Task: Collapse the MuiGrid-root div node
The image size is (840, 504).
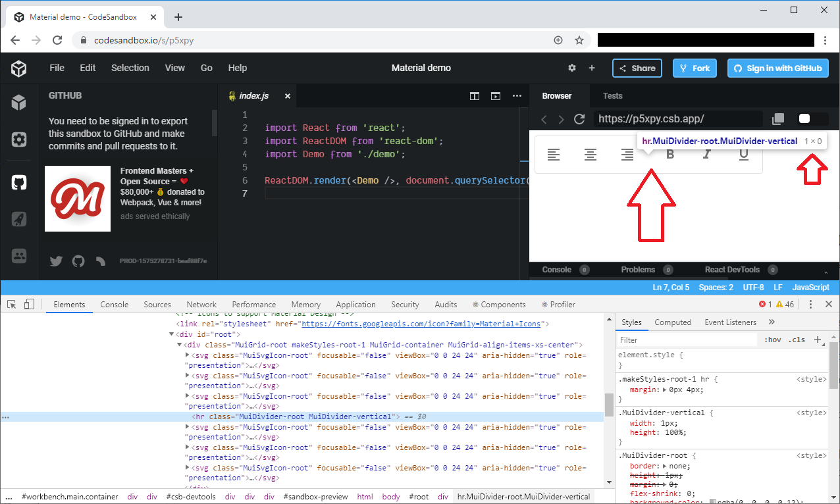Action: point(179,345)
